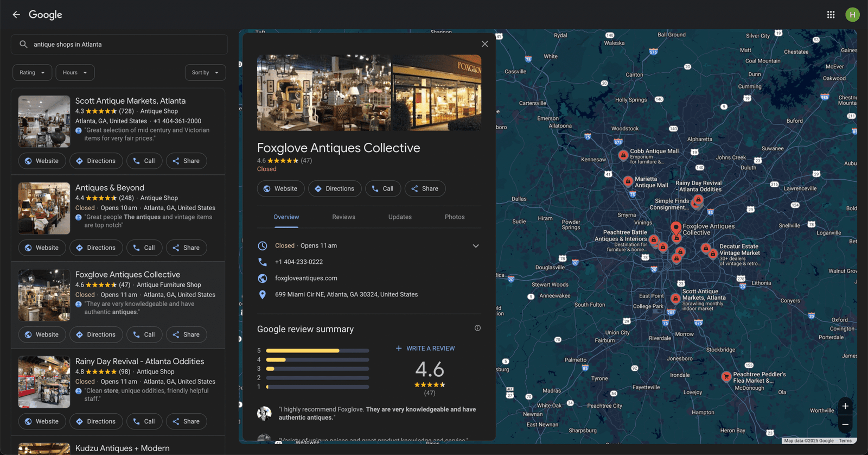The image size is (868, 455).
Task: Open Antiques & Beyond thumbnail
Action: [x=44, y=208]
